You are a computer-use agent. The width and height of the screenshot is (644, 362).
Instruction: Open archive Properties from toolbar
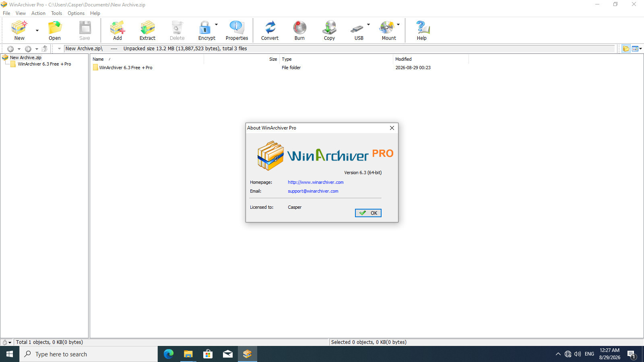coord(237,31)
